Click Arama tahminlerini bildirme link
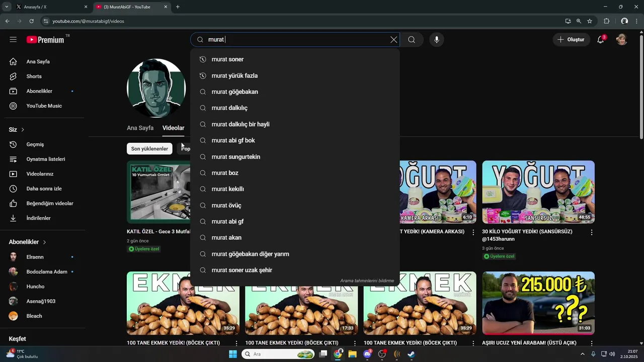Viewport: 644px width, 362px height. coord(367,281)
